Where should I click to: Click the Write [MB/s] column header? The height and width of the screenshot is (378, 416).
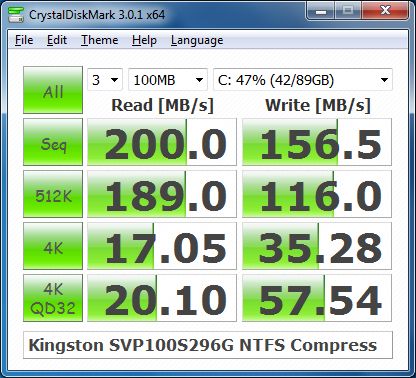point(318,106)
